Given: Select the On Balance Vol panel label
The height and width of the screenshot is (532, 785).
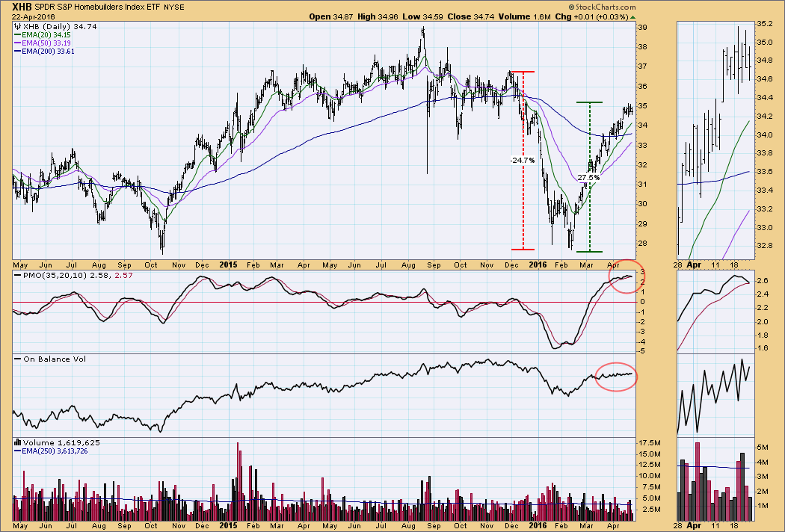Looking at the screenshot, I should click(x=54, y=359).
